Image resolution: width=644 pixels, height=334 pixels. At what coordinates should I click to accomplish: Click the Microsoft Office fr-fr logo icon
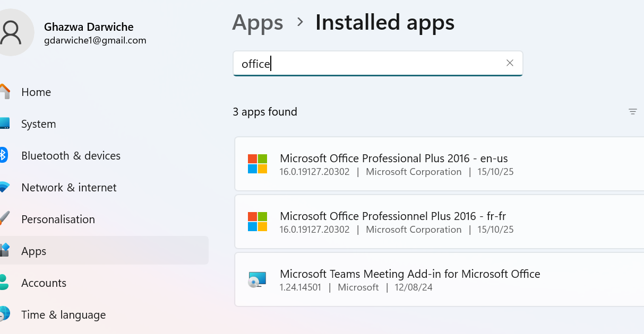click(257, 222)
